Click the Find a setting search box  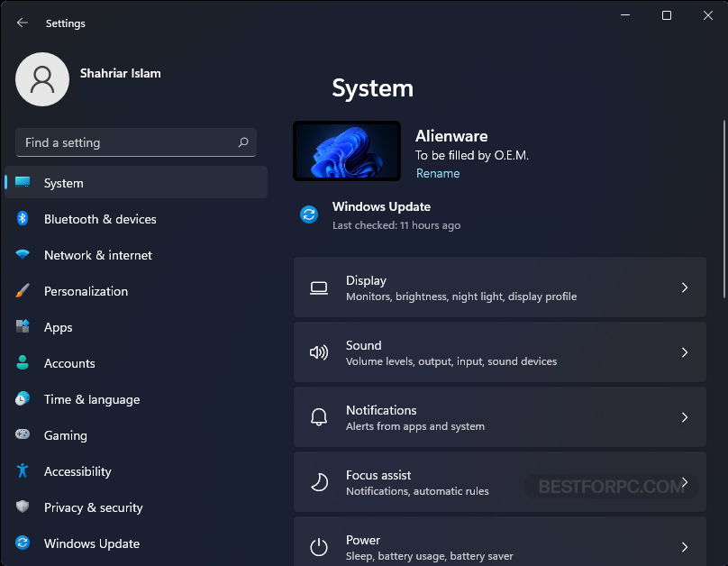point(136,142)
